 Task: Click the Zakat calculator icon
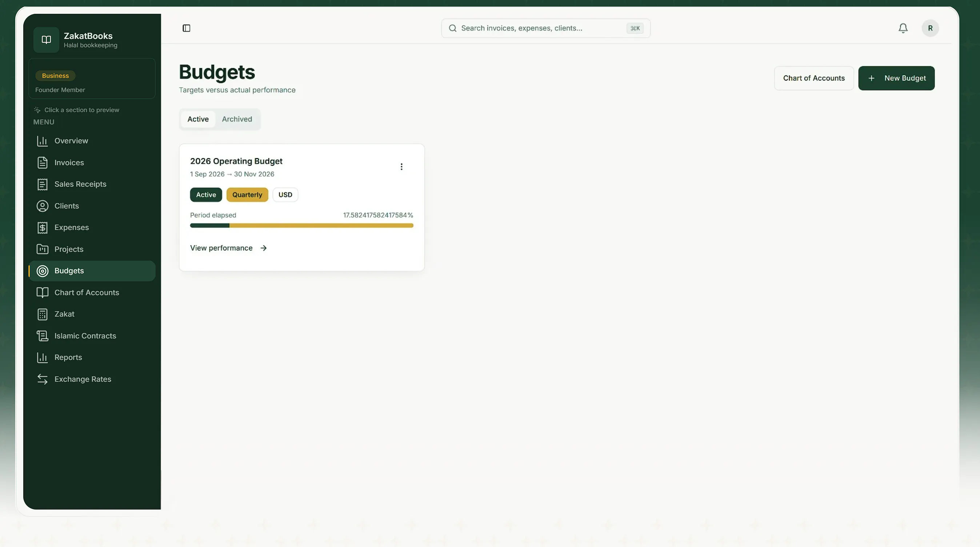point(42,314)
